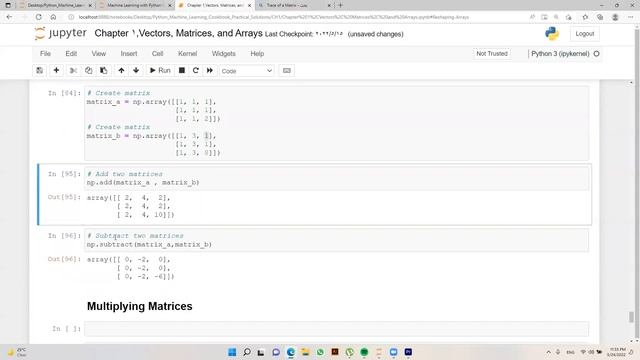Interrupt the kernel with the stop icon
Screen dimensions: 640x360
coord(182,71)
